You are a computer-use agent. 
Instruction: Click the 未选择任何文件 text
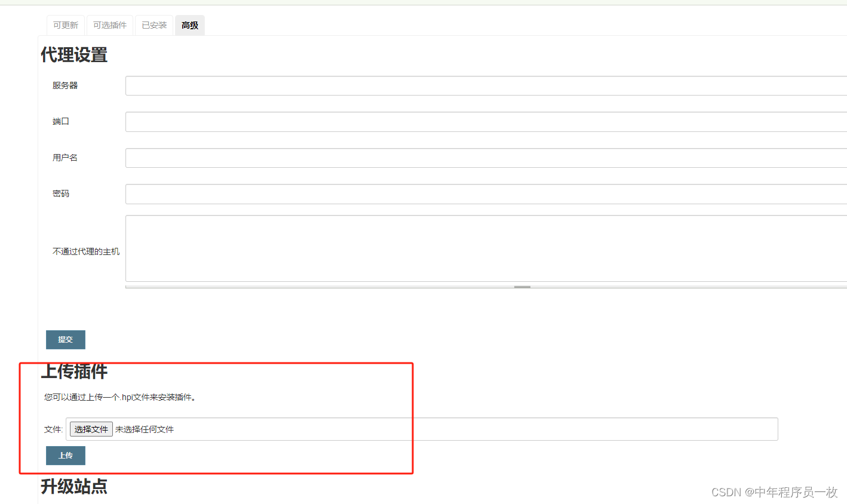click(145, 429)
